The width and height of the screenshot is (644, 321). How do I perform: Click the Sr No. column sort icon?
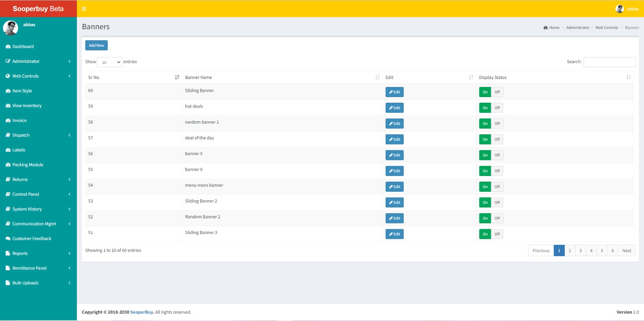pos(177,77)
